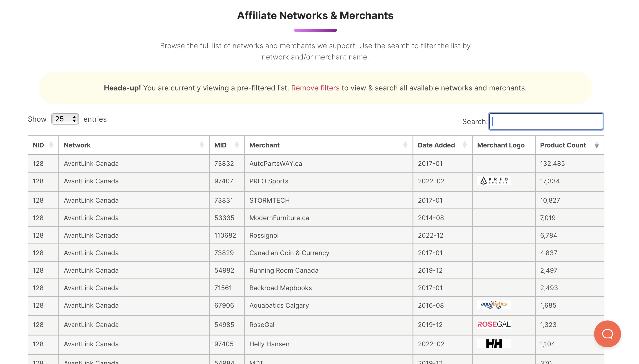The image size is (639, 364).
Task: Click the Merchant column header label
Action: [x=264, y=145]
